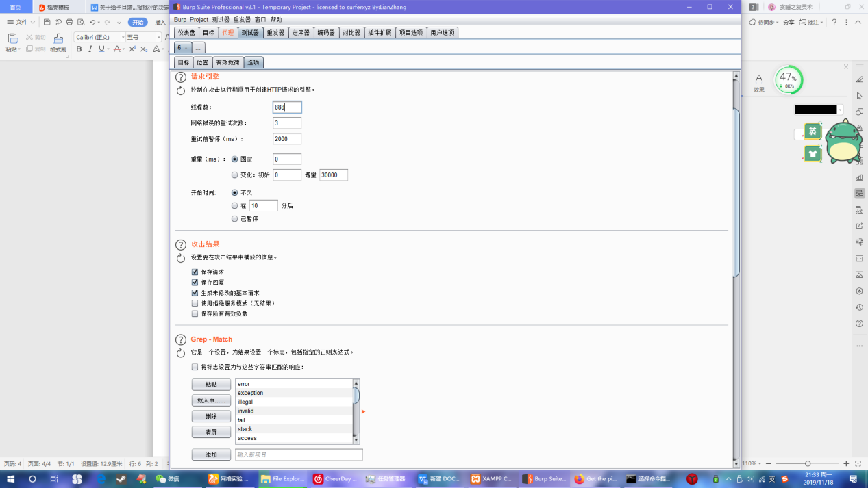
Task: Click the 粘贴 button in Grep - Match
Action: pyautogui.click(x=211, y=385)
